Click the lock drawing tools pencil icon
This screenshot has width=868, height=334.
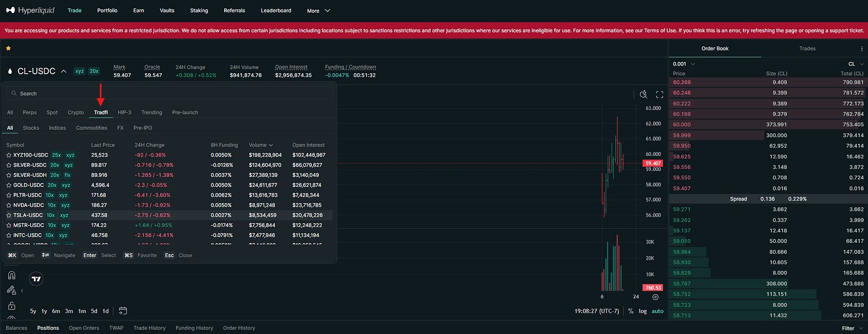(x=11, y=291)
